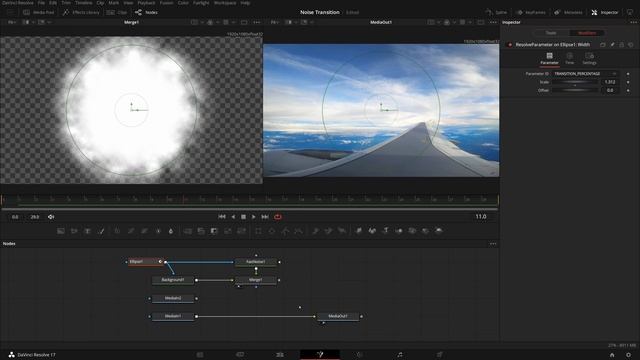
Task: Open the Keyframes panel
Action: click(531, 13)
